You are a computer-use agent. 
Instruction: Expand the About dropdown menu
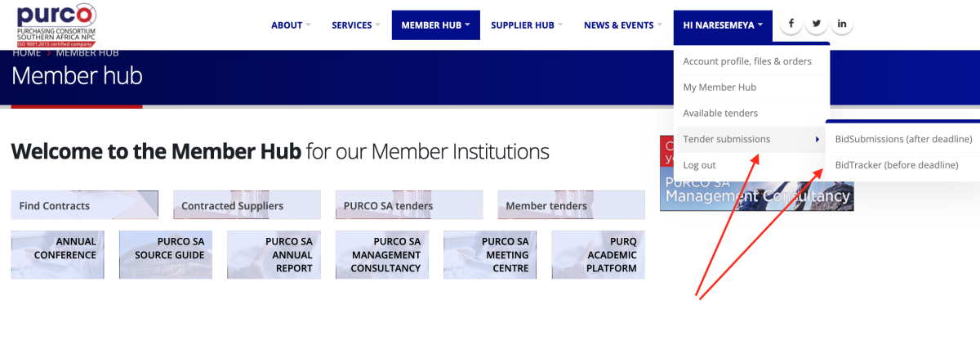[291, 25]
